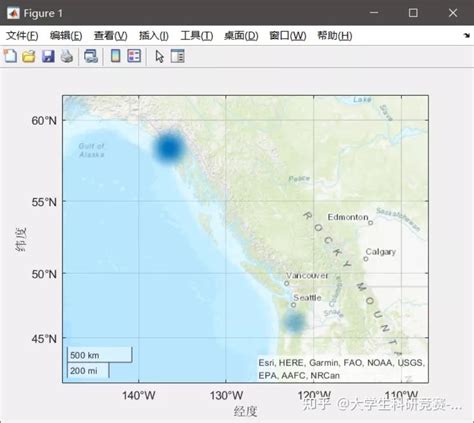Open the 工具(T) menu
The height and width of the screenshot is (423, 474).
[x=197, y=35]
